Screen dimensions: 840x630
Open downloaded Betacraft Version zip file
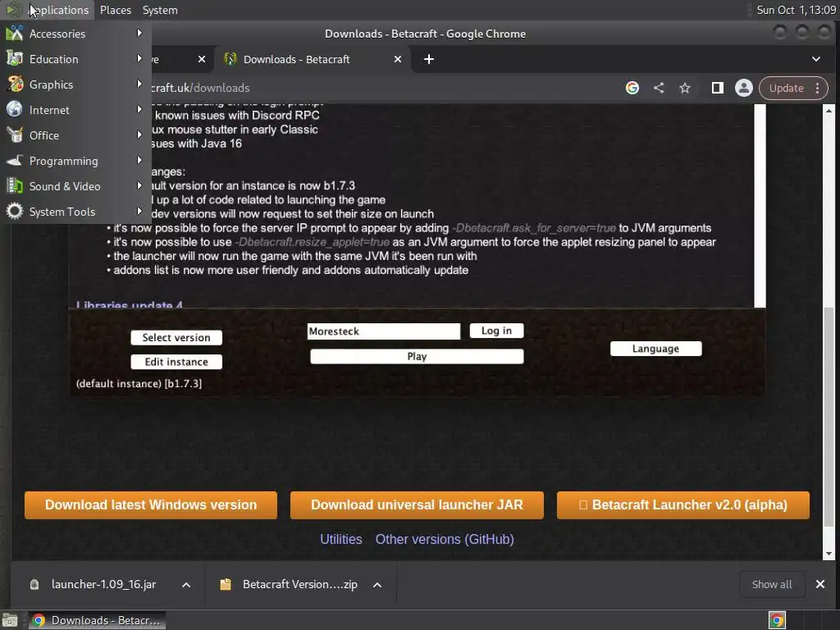tap(290, 584)
